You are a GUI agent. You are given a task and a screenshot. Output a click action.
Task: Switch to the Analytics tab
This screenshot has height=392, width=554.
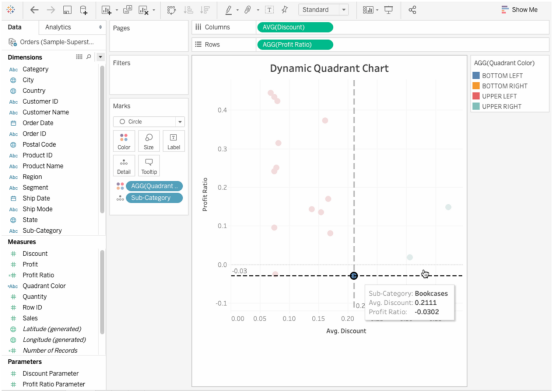[58, 27]
